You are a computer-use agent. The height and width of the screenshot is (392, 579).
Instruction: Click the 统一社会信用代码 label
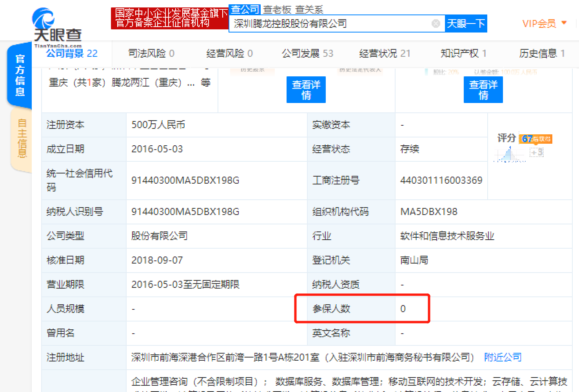pos(80,180)
